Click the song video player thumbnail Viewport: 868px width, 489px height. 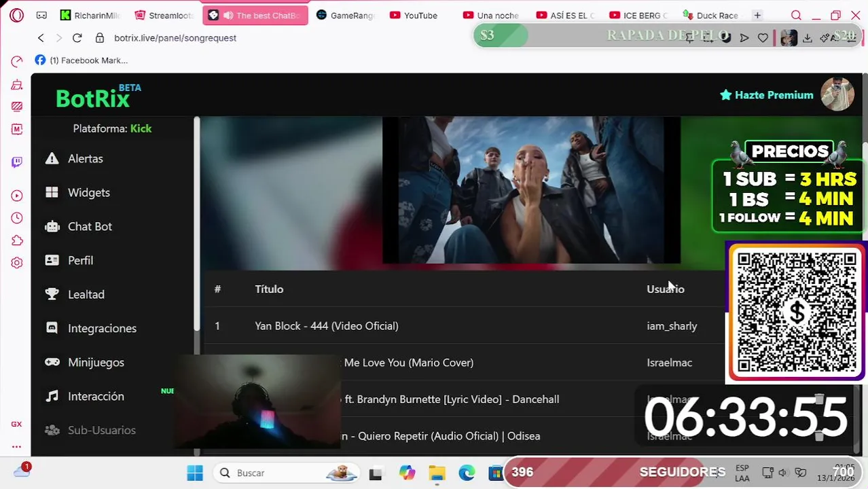tap(531, 190)
